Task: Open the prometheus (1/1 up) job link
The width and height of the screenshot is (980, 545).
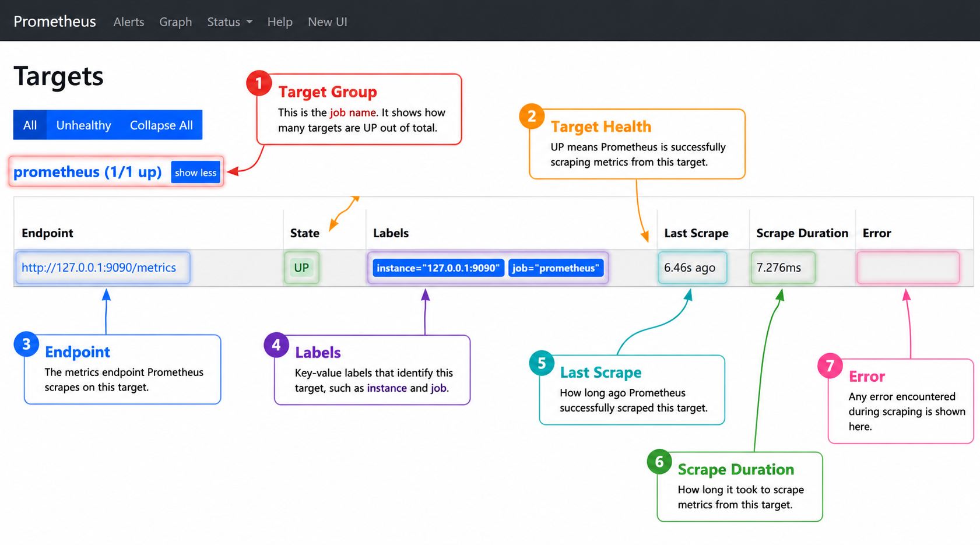Action: [x=87, y=172]
